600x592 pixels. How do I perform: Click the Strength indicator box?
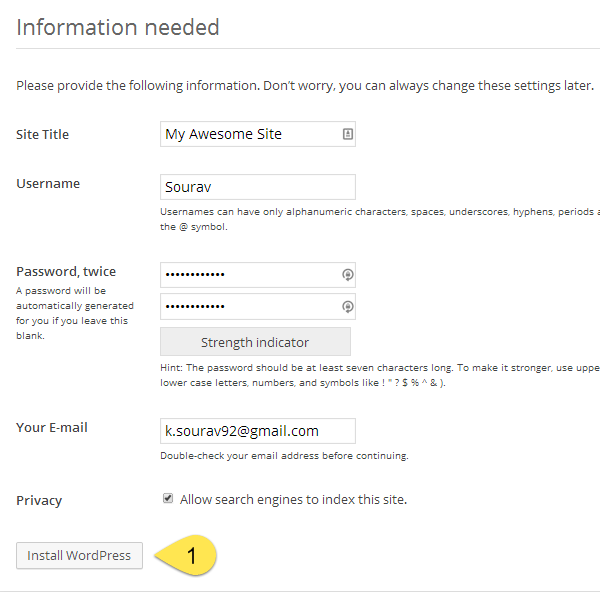pyautogui.click(x=255, y=342)
